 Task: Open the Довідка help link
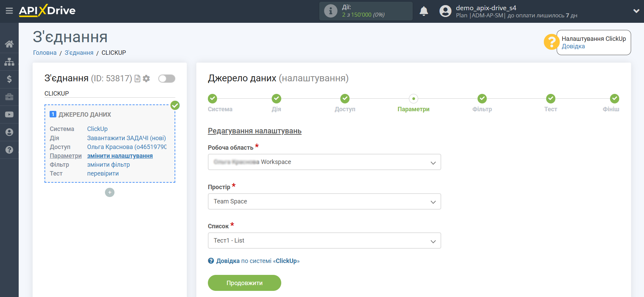pyautogui.click(x=573, y=46)
